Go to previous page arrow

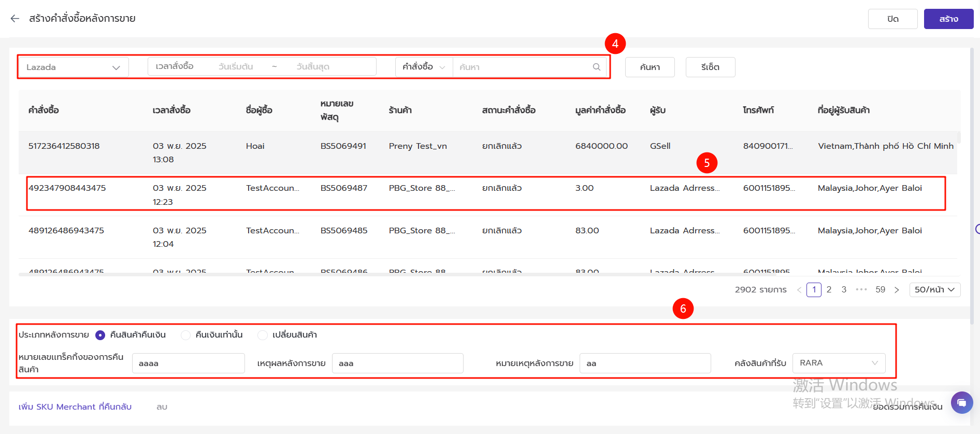(799, 290)
